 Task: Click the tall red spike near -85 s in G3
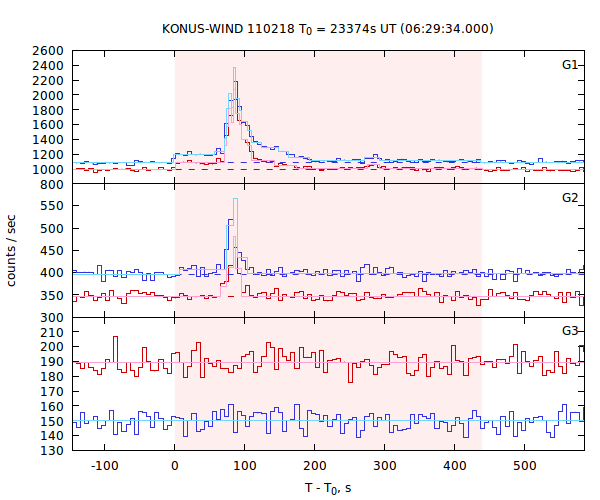(x=116, y=337)
